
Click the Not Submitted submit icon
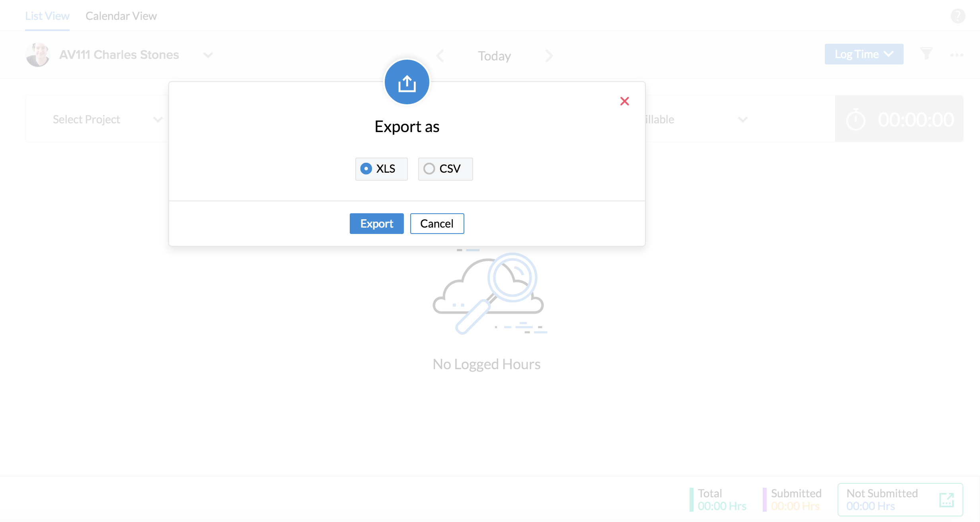coord(947,500)
